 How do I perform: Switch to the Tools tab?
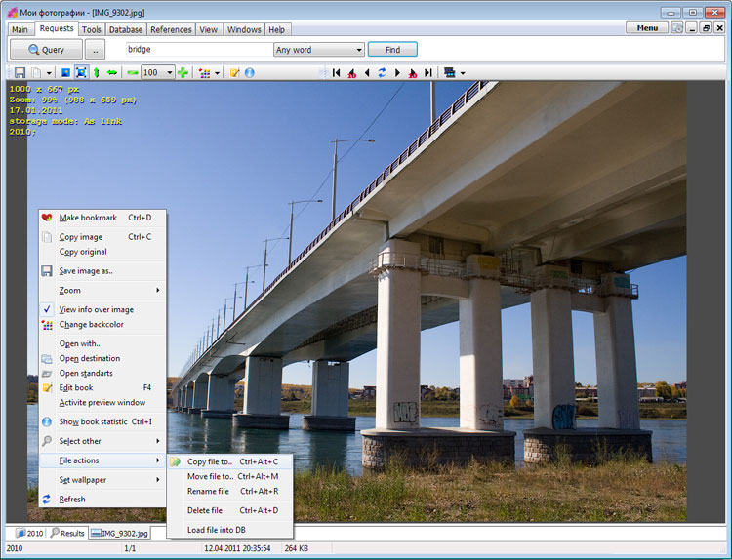coord(92,29)
